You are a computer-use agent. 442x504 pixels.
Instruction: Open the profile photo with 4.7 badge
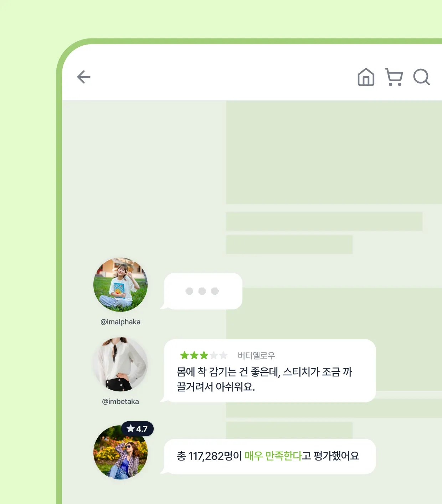tap(120, 452)
